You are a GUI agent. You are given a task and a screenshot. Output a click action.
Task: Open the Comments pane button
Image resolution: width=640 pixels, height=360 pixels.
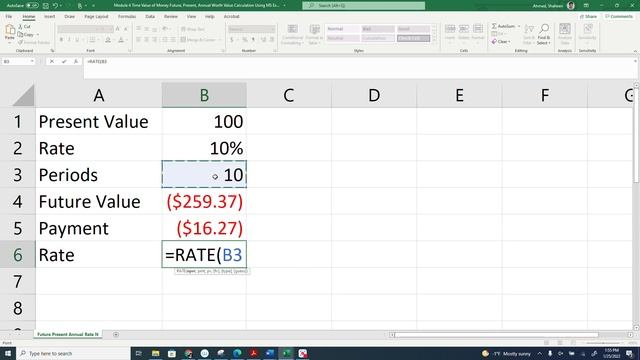619,17
